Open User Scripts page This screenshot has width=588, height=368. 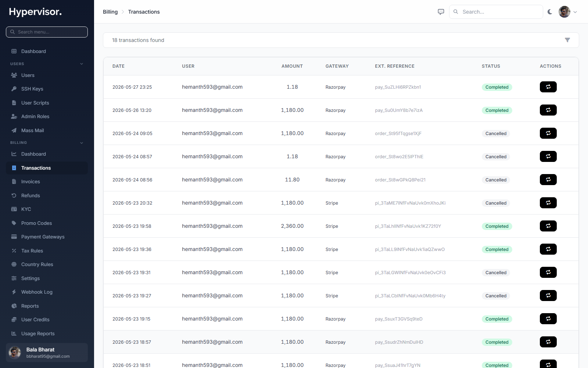click(47, 103)
